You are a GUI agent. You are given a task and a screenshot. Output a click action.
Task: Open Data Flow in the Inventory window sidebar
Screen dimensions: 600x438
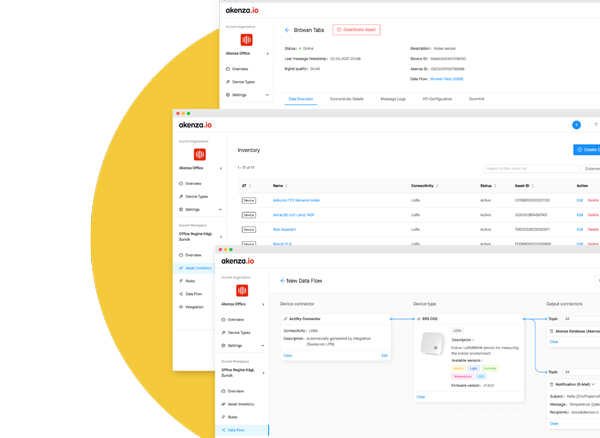[190, 294]
